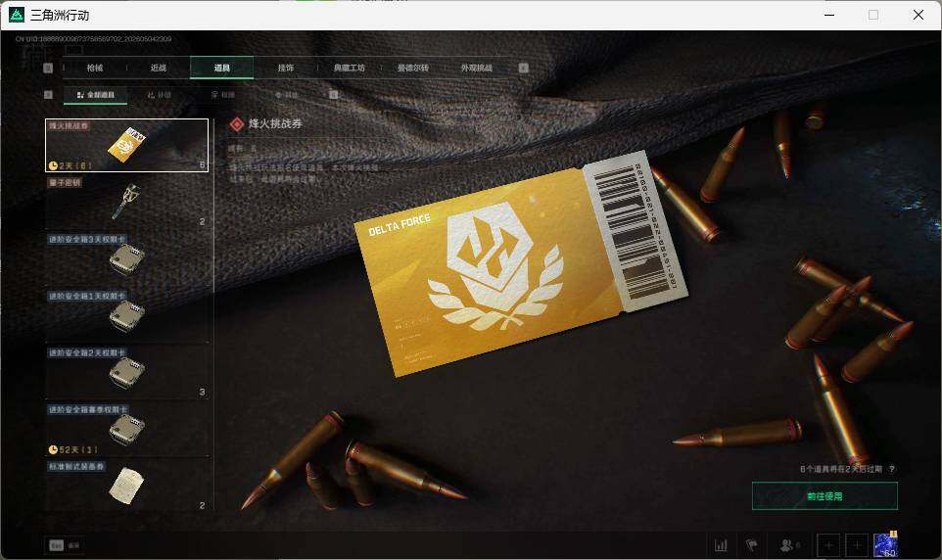Click the question mark expiry help icon
The height and width of the screenshot is (560, 942).
point(891,469)
